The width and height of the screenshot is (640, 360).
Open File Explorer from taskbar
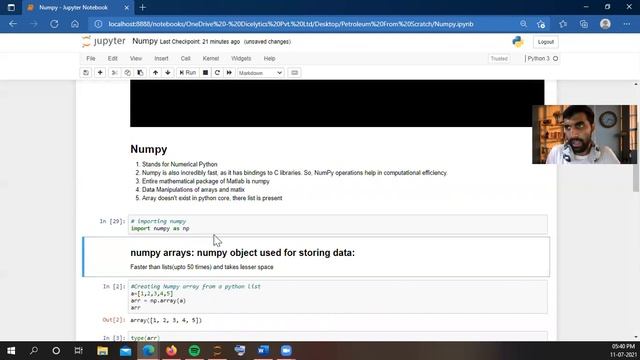(102, 351)
